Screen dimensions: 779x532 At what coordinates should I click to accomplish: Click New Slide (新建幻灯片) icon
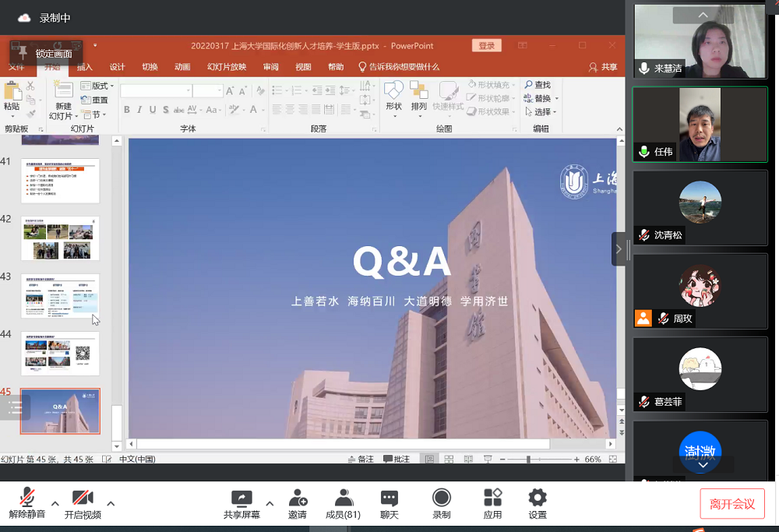(64, 90)
